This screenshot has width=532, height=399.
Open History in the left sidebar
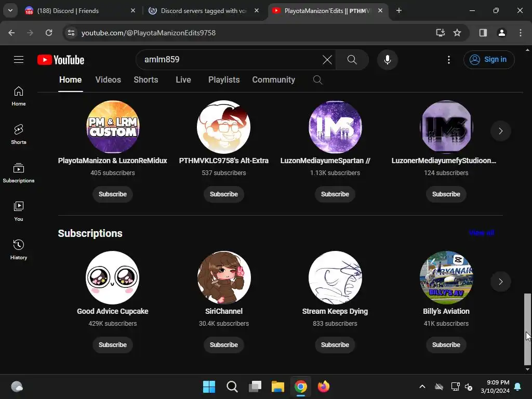pyautogui.click(x=19, y=249)
